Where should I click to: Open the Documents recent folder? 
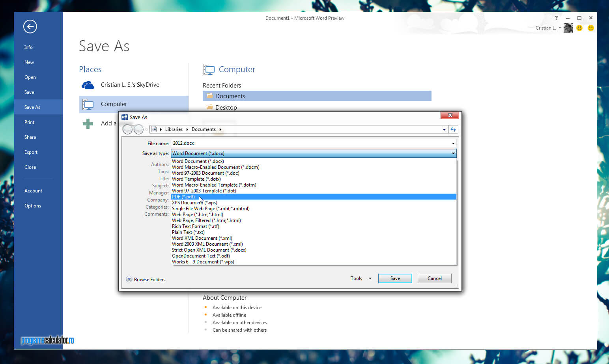tap(317, 96)
